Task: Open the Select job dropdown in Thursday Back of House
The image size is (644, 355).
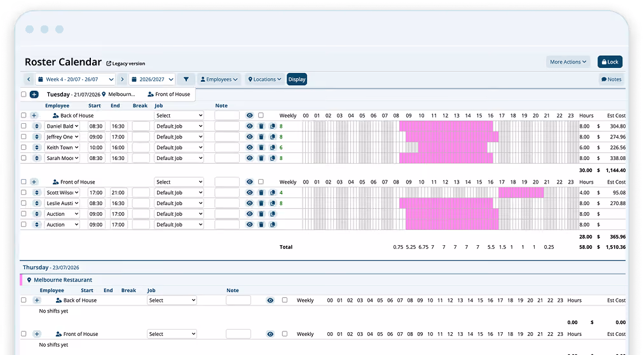Action: 172,300
